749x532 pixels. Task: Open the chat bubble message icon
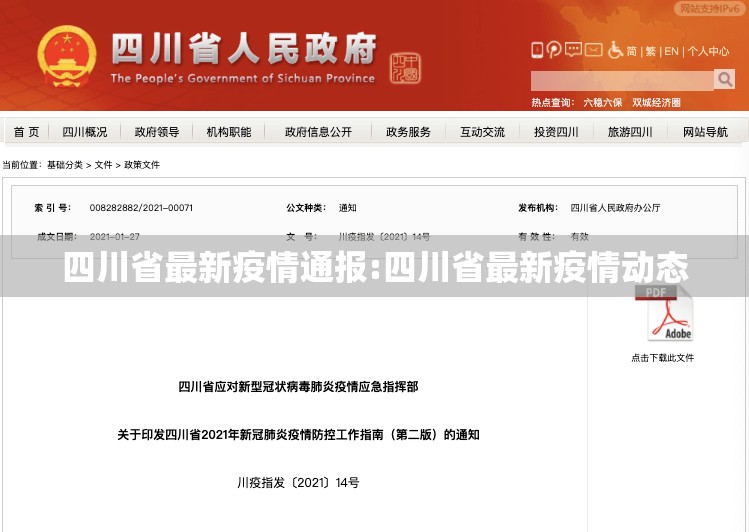[573, 50]
